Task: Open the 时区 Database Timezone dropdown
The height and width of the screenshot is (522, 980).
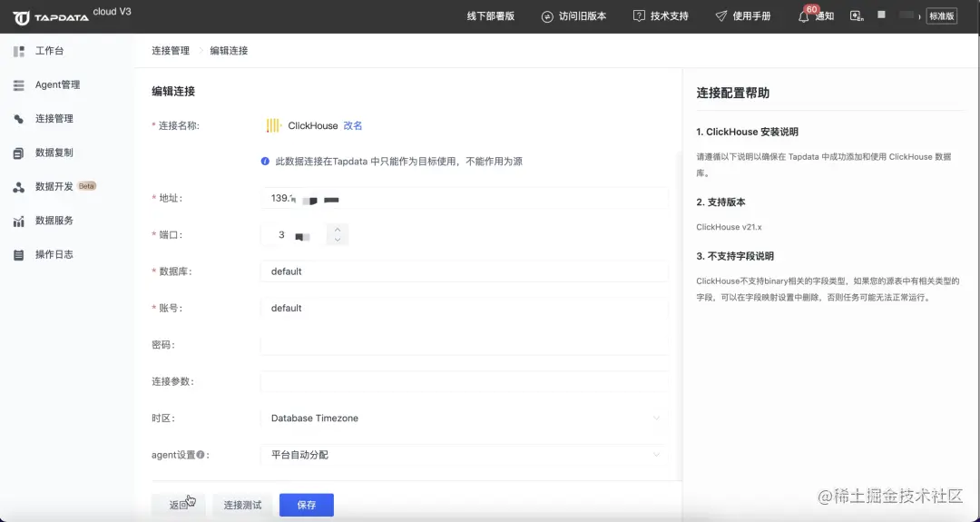Action: coord(465,419)
